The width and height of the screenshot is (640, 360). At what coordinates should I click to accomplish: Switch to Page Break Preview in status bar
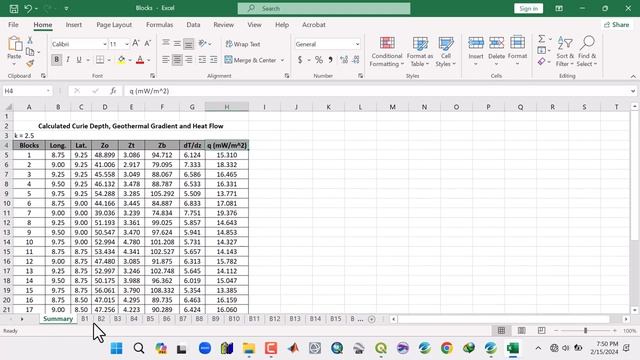point(541,331)
